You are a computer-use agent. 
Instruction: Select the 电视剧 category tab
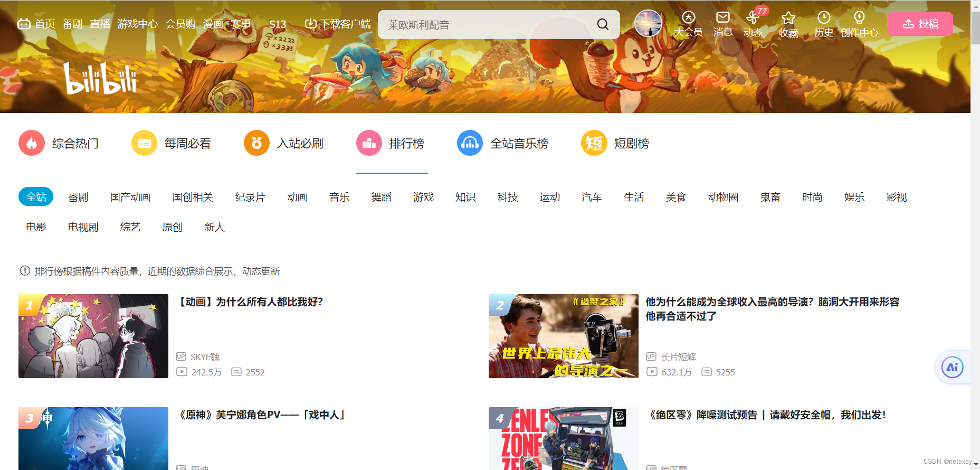click(83, 227)
